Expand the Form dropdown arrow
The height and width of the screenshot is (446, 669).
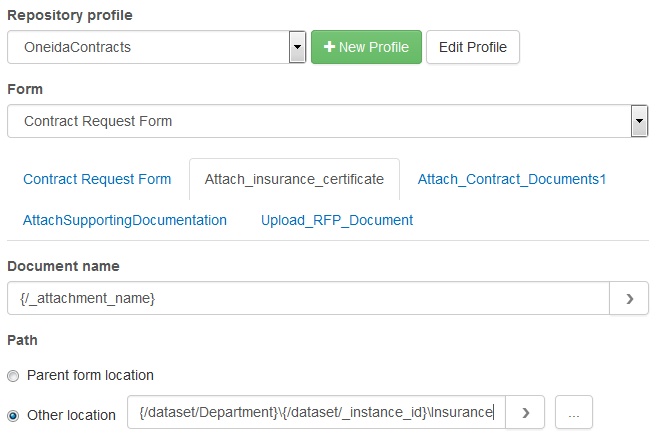[x=639, y=121]
